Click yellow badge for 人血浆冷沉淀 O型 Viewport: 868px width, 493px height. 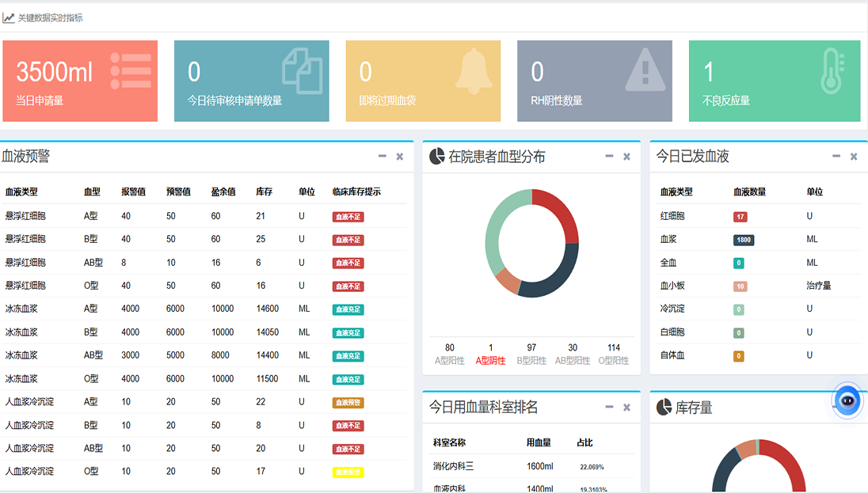coord(348,472)
